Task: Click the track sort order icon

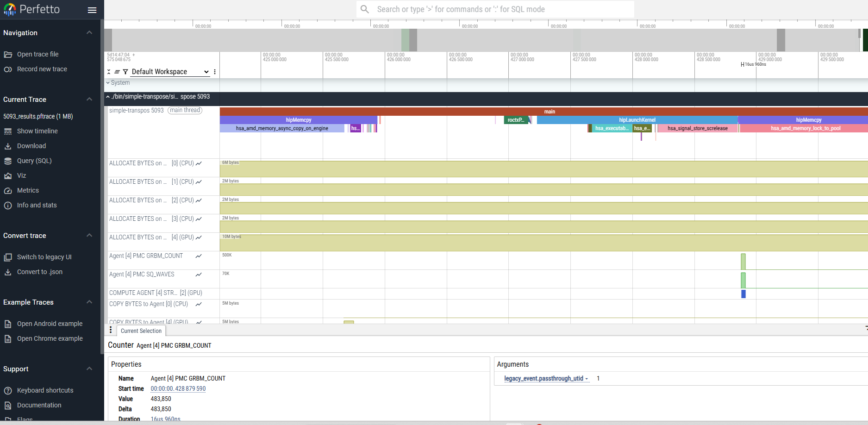Action: pos(117,72)
